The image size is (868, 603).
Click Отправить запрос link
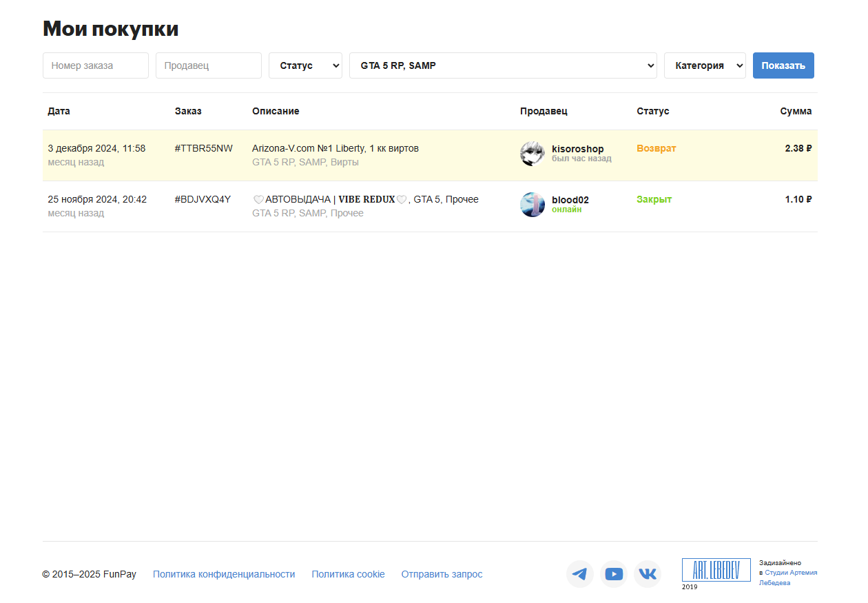click(x=442, y=574)
